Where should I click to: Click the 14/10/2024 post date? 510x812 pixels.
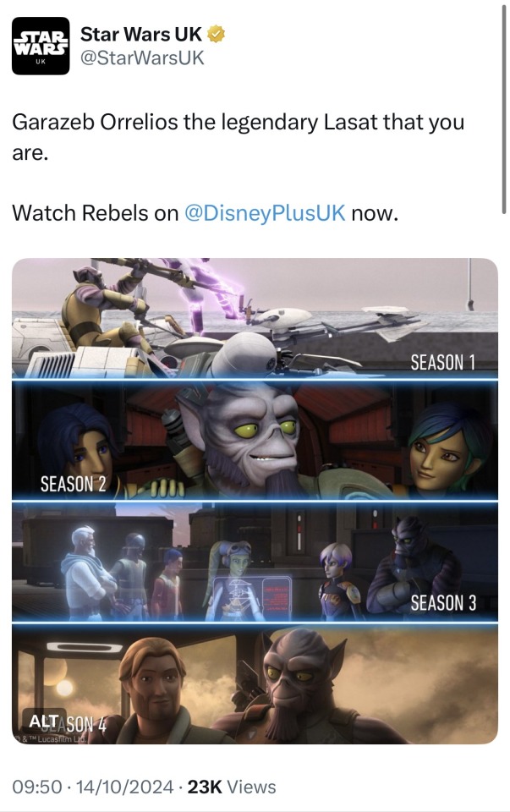(x=124, y=787)
